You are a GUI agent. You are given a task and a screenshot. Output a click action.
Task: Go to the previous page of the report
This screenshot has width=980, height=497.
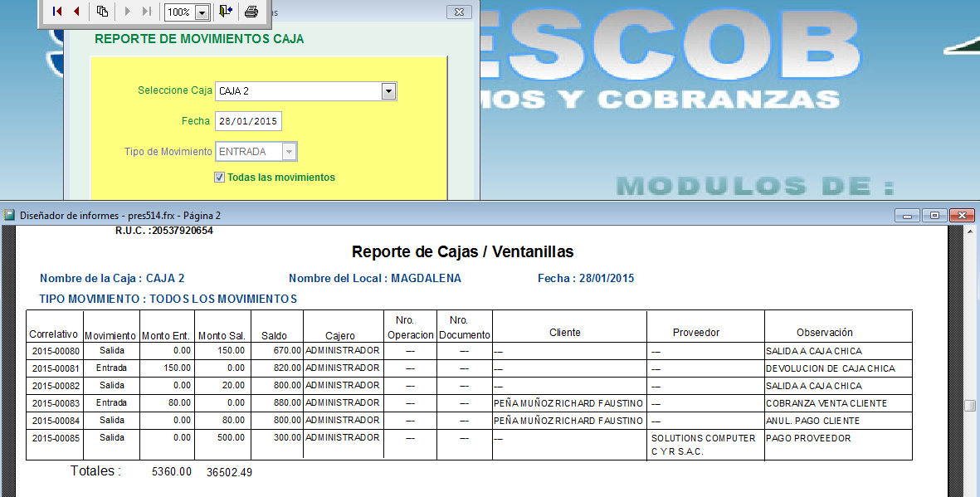coord(76,12)
